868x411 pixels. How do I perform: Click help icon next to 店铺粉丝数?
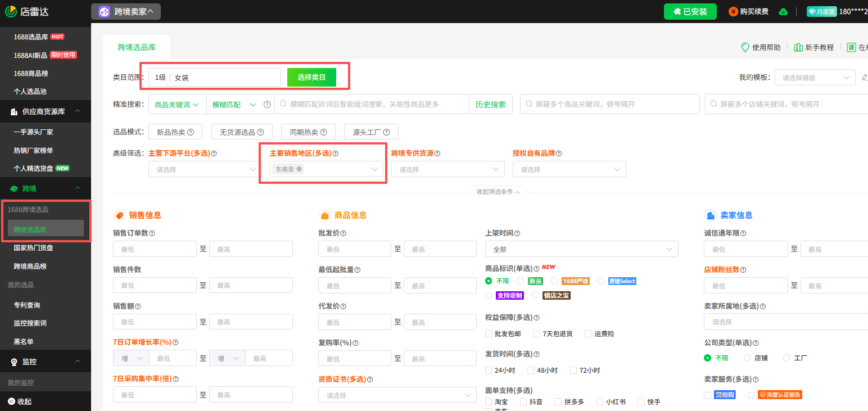pos(743,269)
